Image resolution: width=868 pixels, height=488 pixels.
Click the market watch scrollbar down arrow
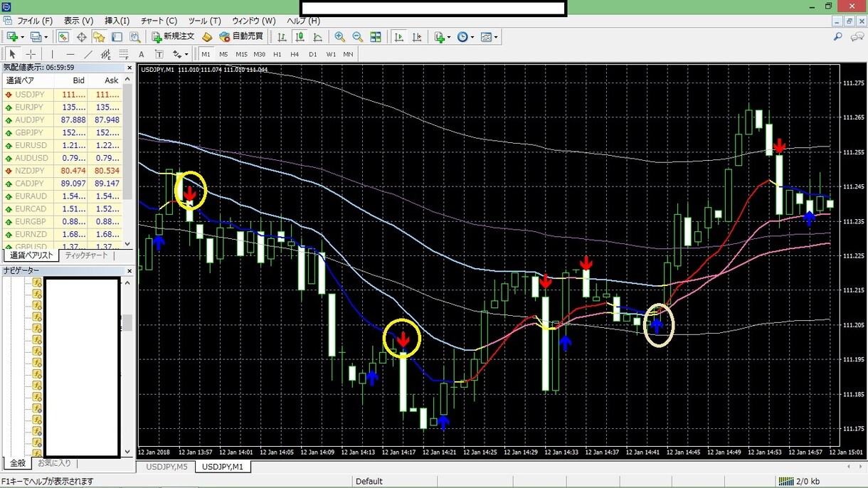128,243
